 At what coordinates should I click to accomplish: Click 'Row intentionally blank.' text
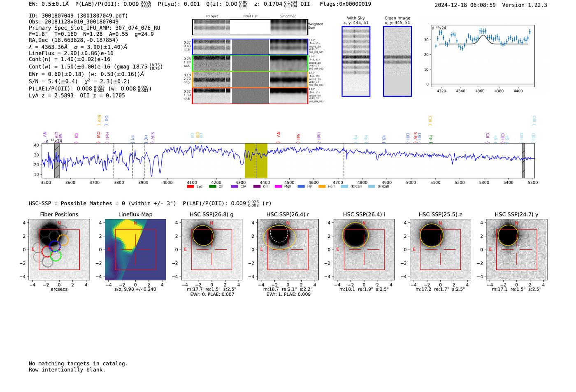pyautogui.click(x=67, y=370)
